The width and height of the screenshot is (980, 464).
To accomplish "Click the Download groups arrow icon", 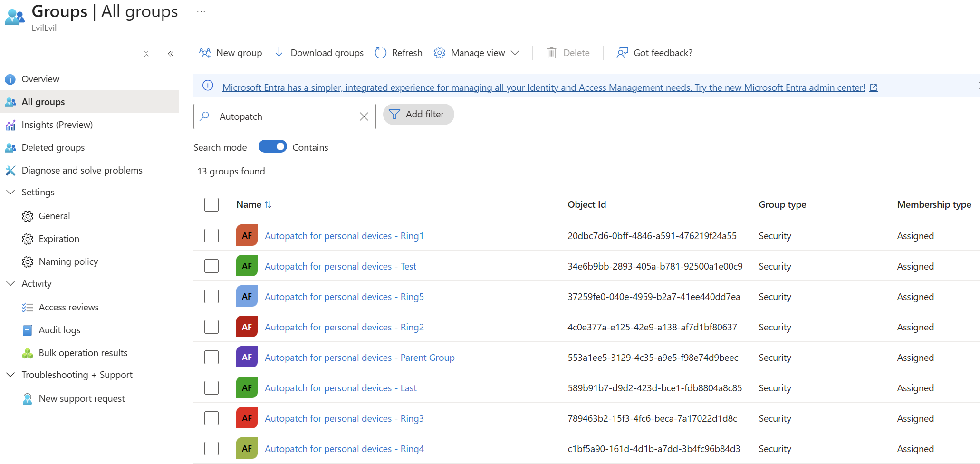I will pos(279,53).
